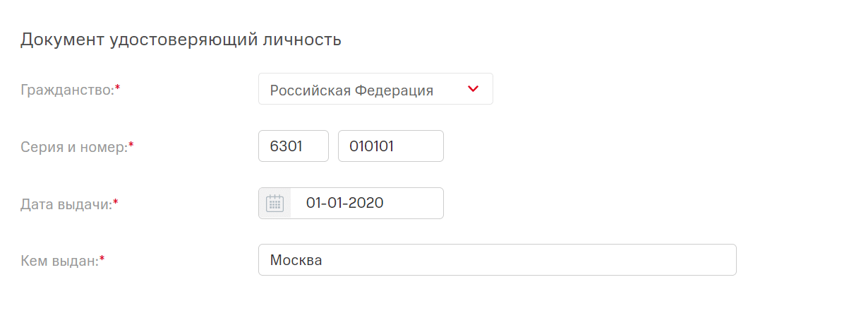The image size is (868, 311).
Task: Click the word Москва in issuer field
Action: click(x=296, y=260)
